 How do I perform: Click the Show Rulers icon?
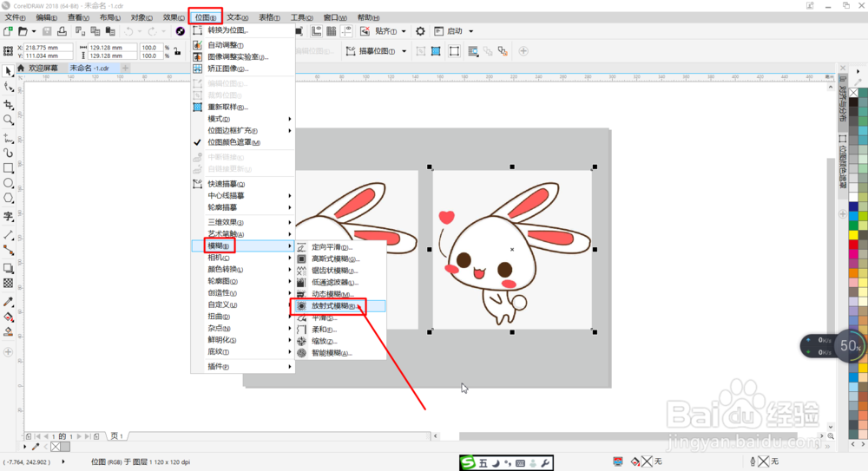tap(316, 31)
